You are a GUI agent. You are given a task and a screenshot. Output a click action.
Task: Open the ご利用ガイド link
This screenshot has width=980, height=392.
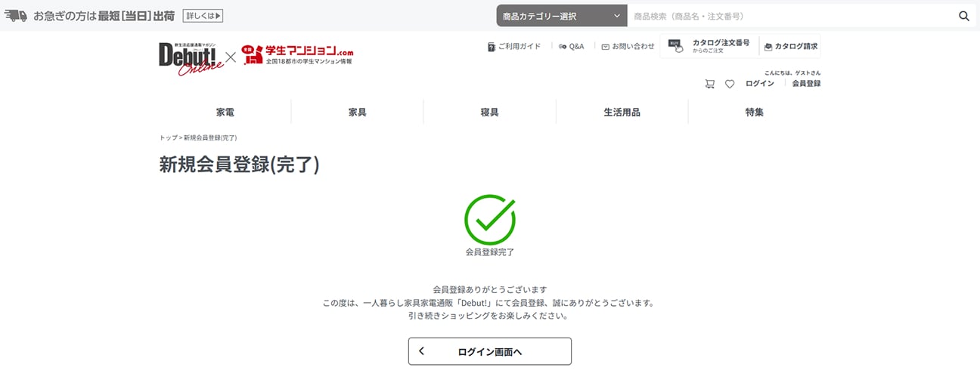[x=514, y=46]
